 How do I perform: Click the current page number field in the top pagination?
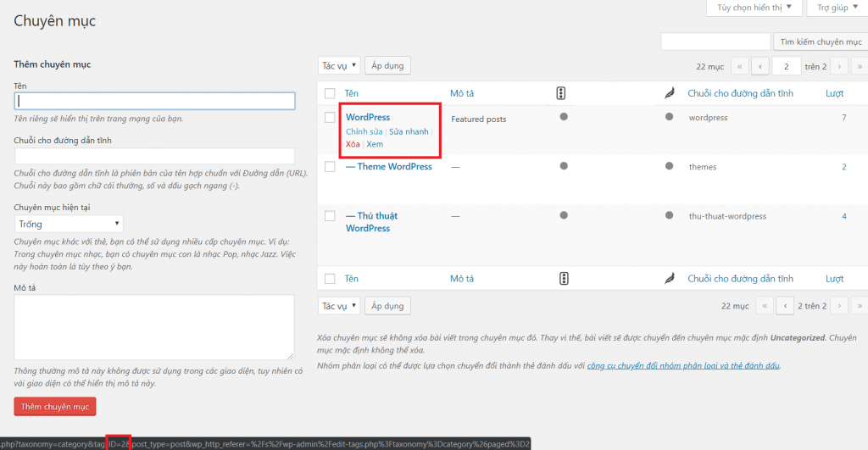[786, 66]
